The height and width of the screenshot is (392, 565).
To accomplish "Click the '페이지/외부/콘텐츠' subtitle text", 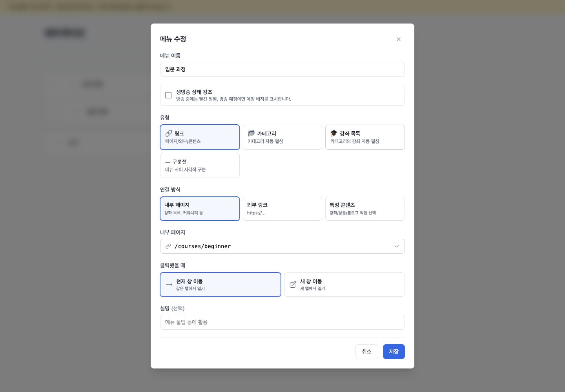I will coord(183,142).
